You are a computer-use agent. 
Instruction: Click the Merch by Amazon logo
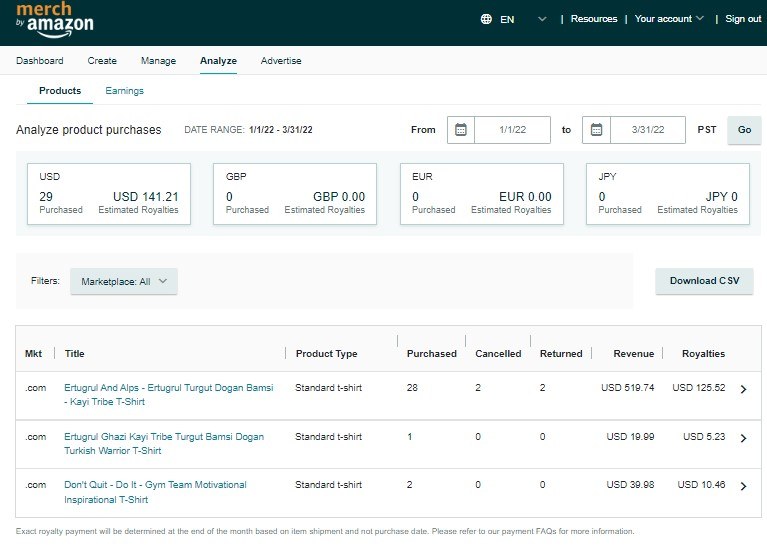coord(54,20)
